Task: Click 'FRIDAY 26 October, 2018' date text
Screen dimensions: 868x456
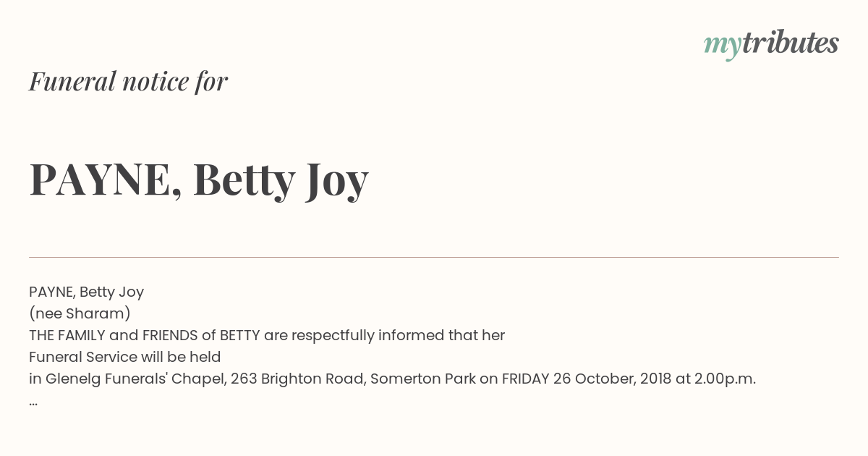Action: (x=587, y=379)
